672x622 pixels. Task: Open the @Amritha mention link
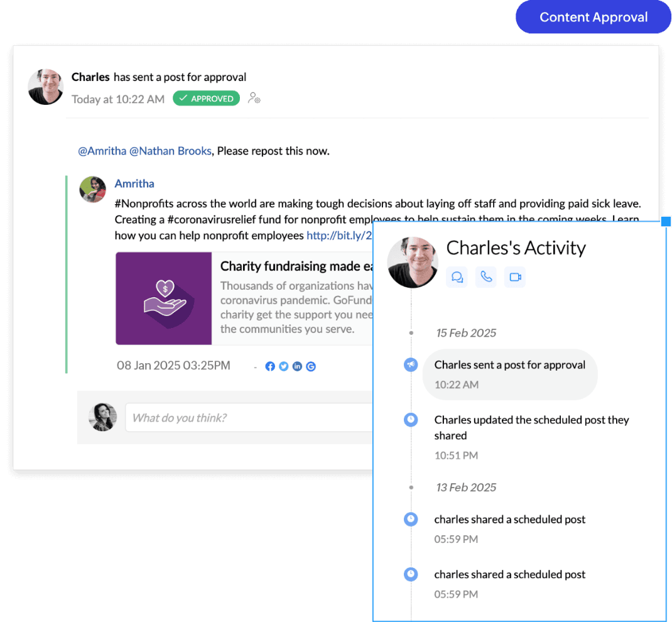tap(102, 151)
